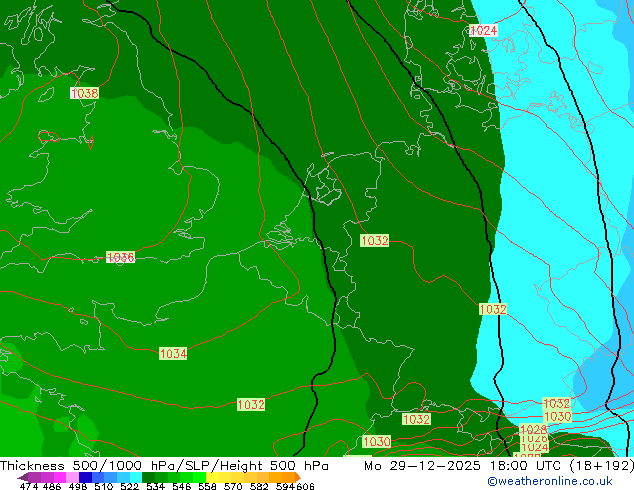634x490 pixels.
Task: Click the 1024 label at top right
Action: 483,30
